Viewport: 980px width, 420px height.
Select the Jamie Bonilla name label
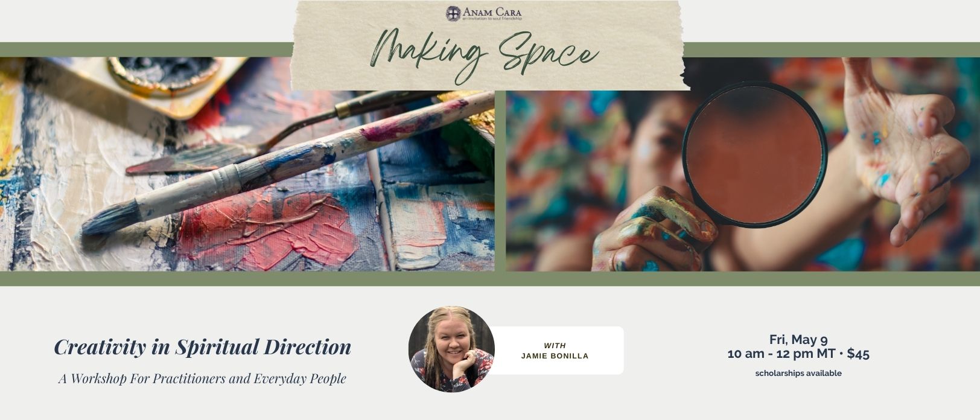(x=555, y=356)
